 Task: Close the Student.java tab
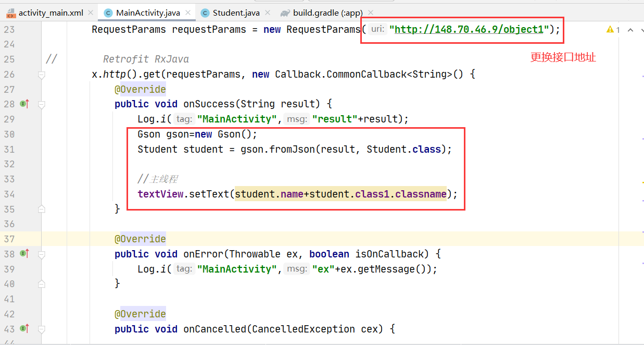(x=267, y=13)
